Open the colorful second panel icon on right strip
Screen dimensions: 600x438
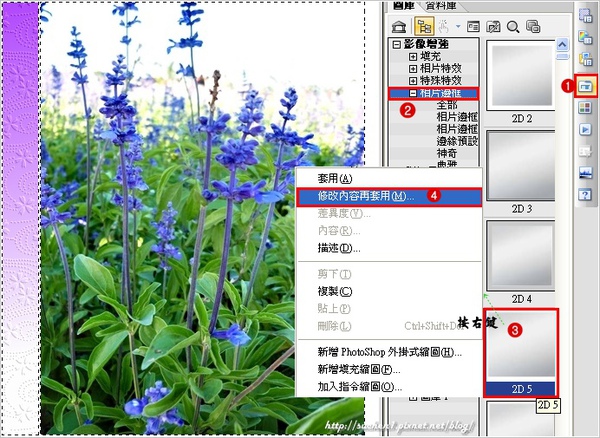point(585,37)
